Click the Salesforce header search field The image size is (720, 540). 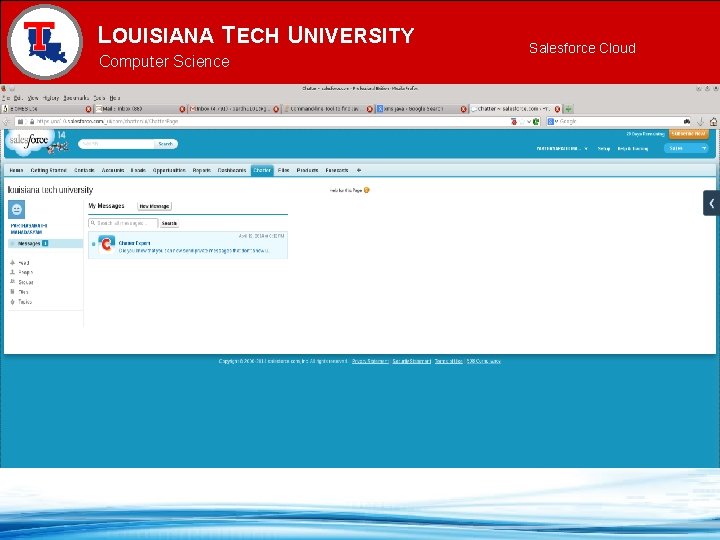[x=117, y=144]
